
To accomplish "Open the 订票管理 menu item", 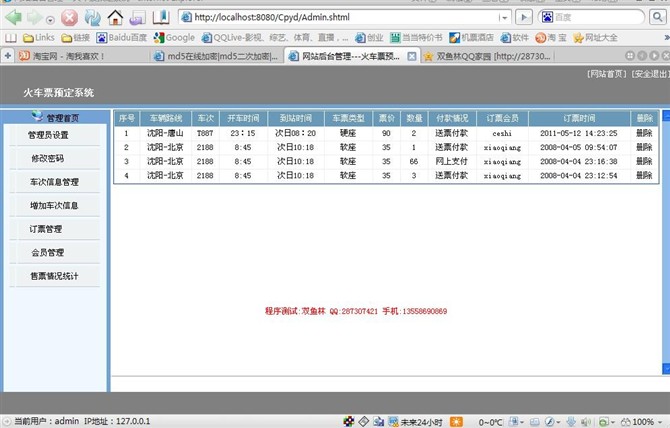I will [46, 229].
